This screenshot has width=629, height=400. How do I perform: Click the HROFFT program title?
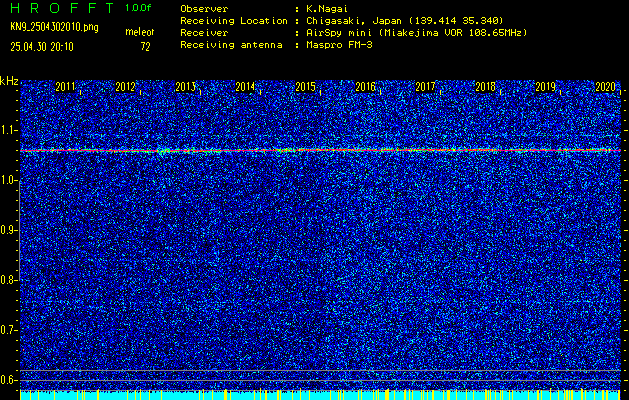click(62, 8)
